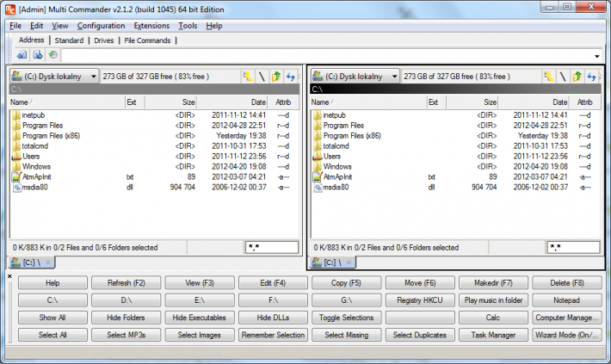Click Windows folder icon in right panel
The height and width of the screenshot is (364, 611).
point(318,166)
